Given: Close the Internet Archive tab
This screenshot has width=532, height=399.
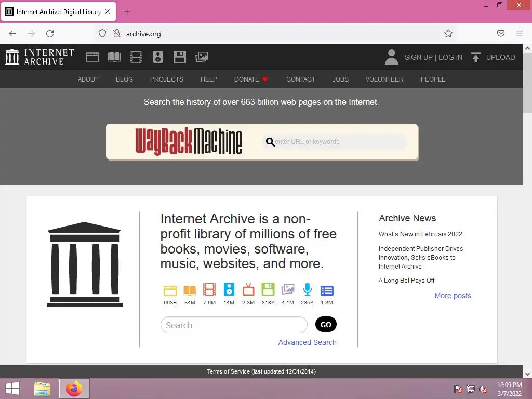Looking at the screenshot, I should pyautogui.click(x=108, y=11).
